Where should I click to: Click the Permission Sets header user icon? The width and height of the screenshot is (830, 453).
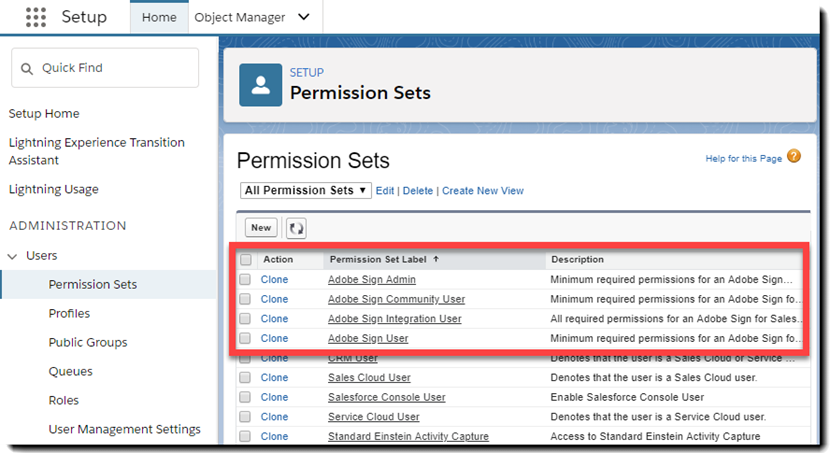260,84
